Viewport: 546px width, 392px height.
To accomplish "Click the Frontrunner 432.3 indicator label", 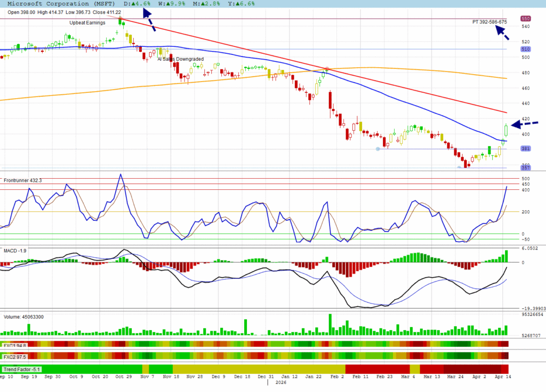I will (23, 181).
